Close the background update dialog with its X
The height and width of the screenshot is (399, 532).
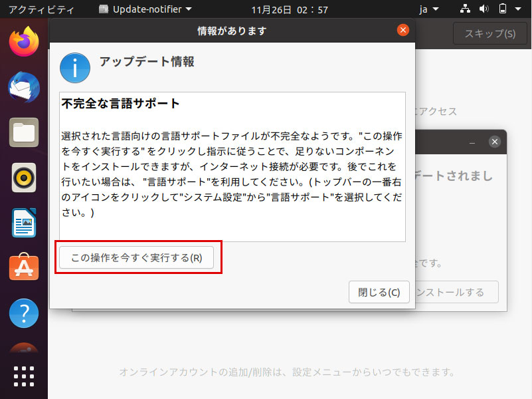[x=494, y=142]
